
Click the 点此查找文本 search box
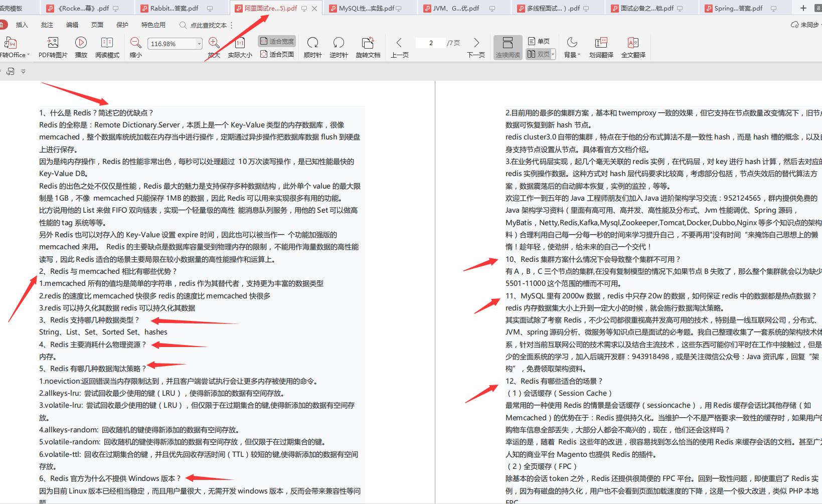tap(209, 25)
